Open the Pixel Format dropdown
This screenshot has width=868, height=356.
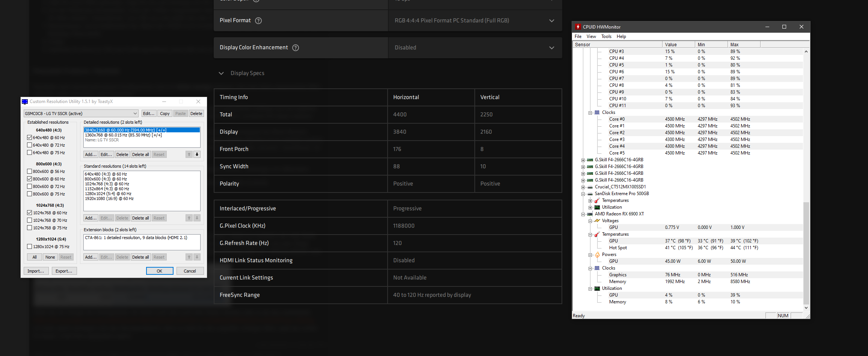pos(475,21)
